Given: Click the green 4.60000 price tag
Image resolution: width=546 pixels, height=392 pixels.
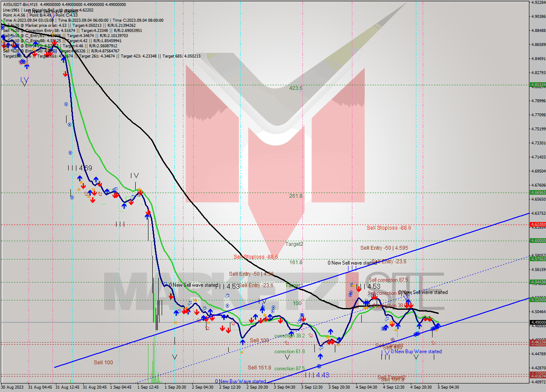Looking at the screenshot, I should tap(537, 241).
